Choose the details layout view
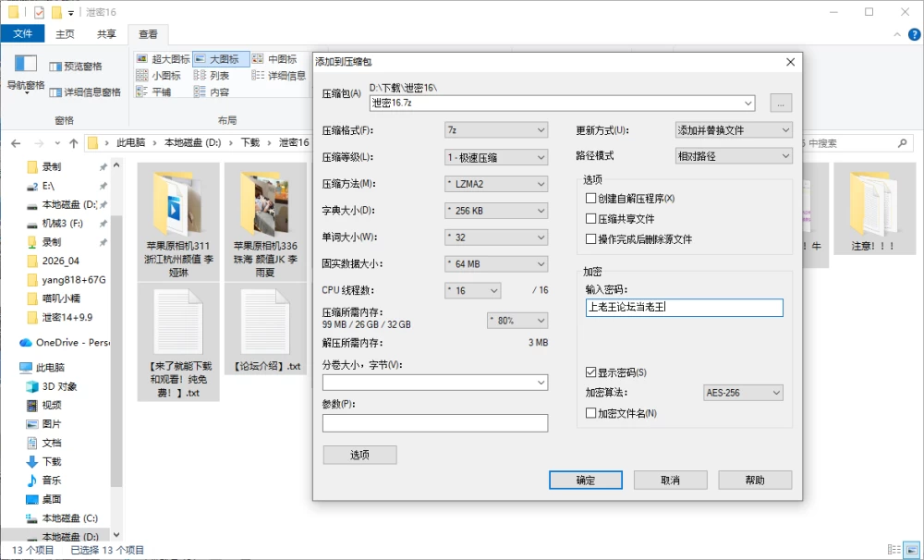Image resolution: width=924 pixels, height=560 pixels. [279, 76]
